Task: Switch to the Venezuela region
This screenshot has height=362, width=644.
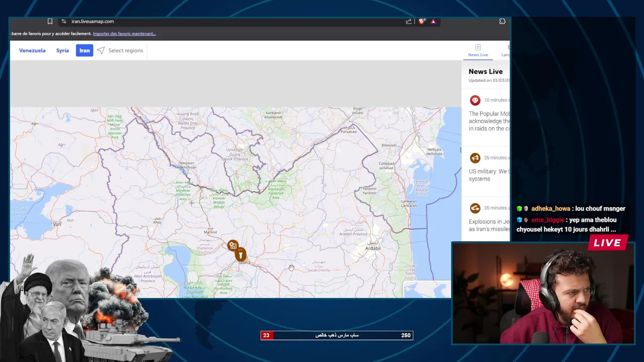Action: tap(32, 50)
